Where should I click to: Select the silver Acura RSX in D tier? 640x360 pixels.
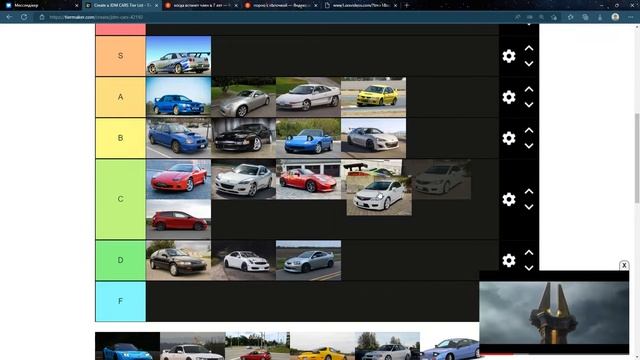(x=308, y=260)
